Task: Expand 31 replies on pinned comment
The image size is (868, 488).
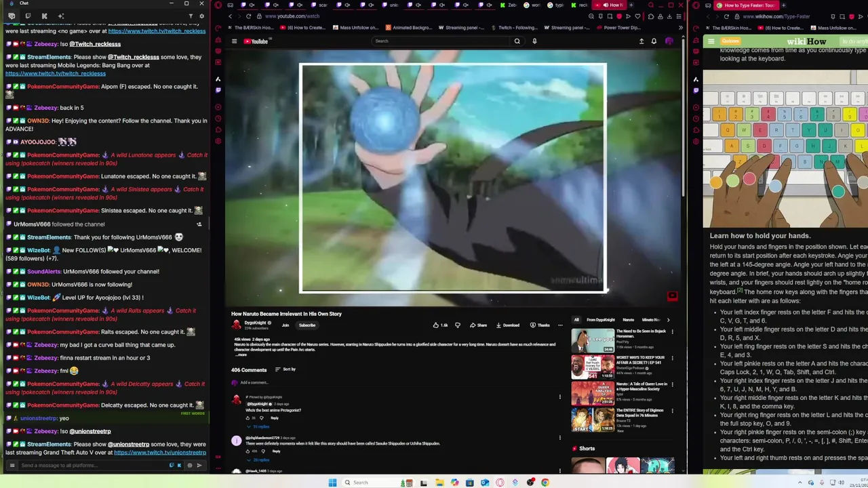Action: pyautogui.click(x=260, y=426)
